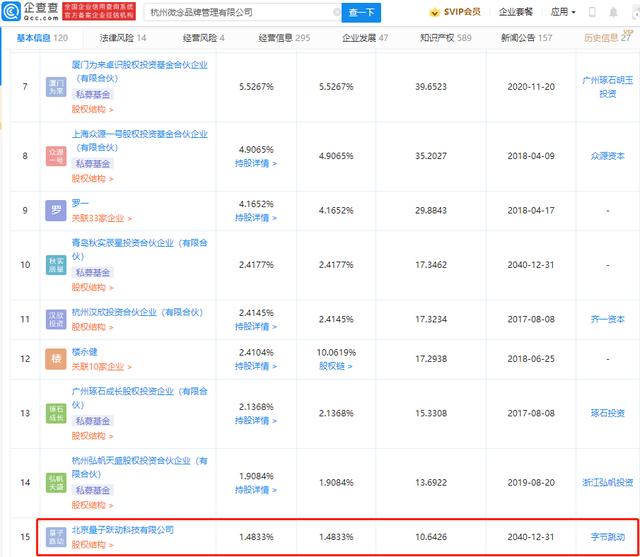
Task: Expand 股权结构 for 厦门为来卓识
Action: pyautogui.click(x=92, y=109)
